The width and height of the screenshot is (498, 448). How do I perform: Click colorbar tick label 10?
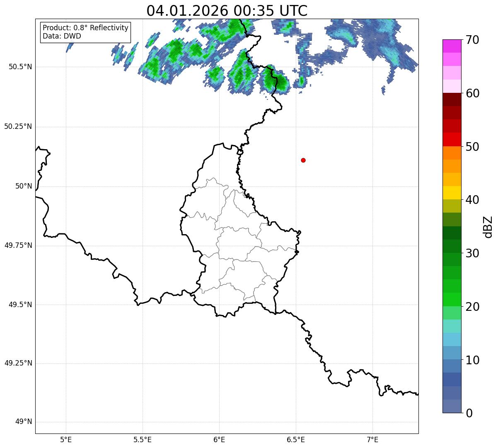coord(473,360)
